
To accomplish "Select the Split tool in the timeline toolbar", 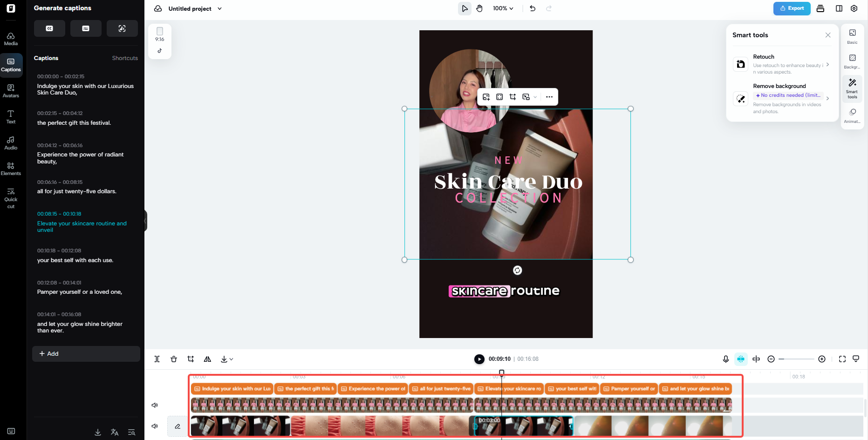I will coord(157,359).
